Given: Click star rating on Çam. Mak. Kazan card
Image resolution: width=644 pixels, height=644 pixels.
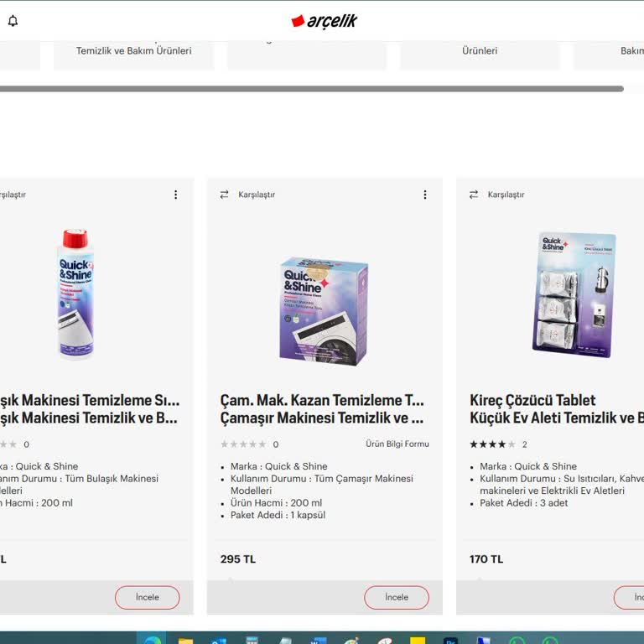Looking at the screenshot, I should (243, 444).
